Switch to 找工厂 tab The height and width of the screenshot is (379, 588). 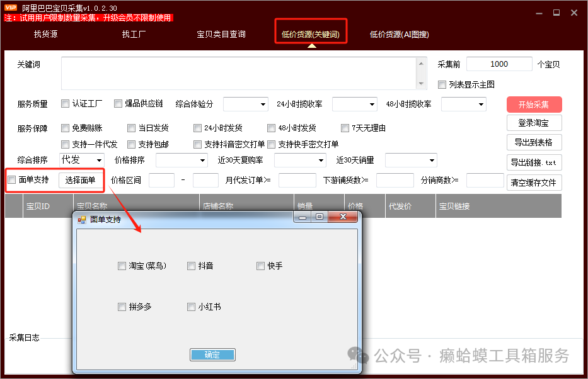click(x=134, y=34)
